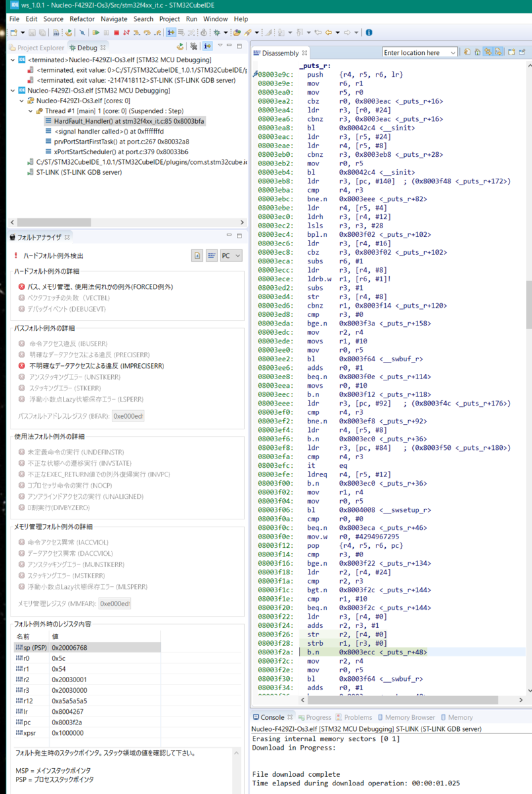Screen dimensions: 532x794
Task: Select the pc register value 0x8003f2a
Action: [x=68, y=722]
